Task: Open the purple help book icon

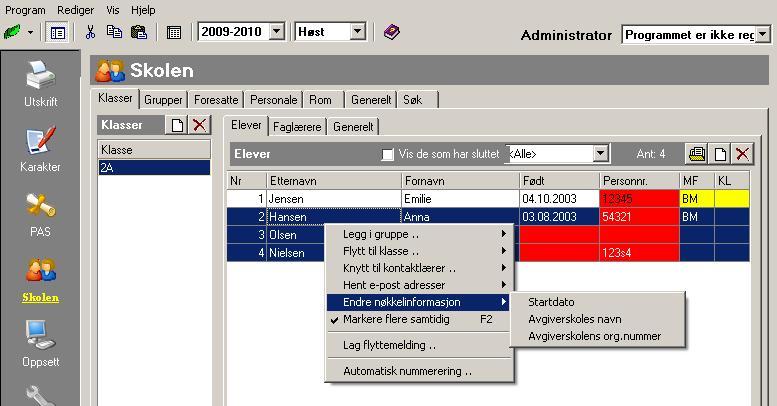Action: pyautogui.click(x=391, y=32)
